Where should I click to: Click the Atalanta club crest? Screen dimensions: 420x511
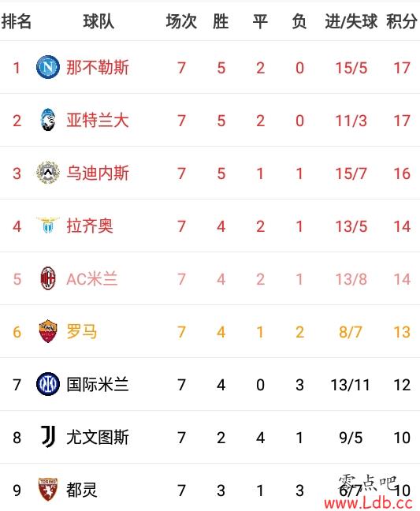coord(48,120)
